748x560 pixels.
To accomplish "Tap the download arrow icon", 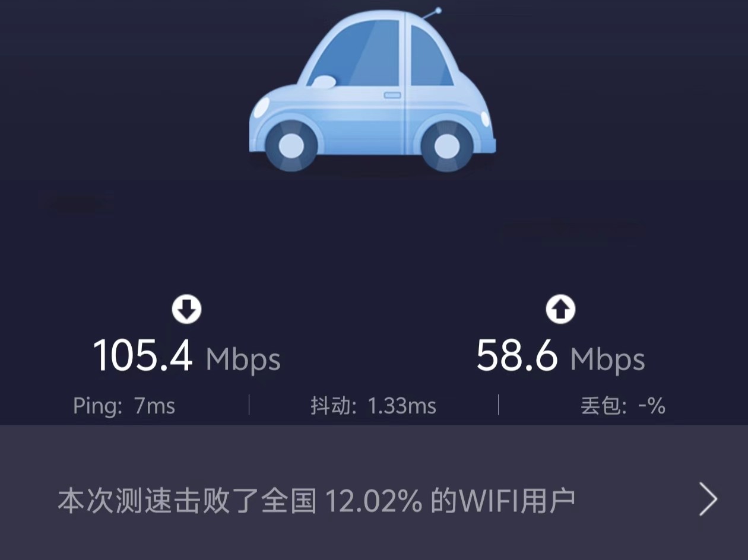I will coord(187,310).
